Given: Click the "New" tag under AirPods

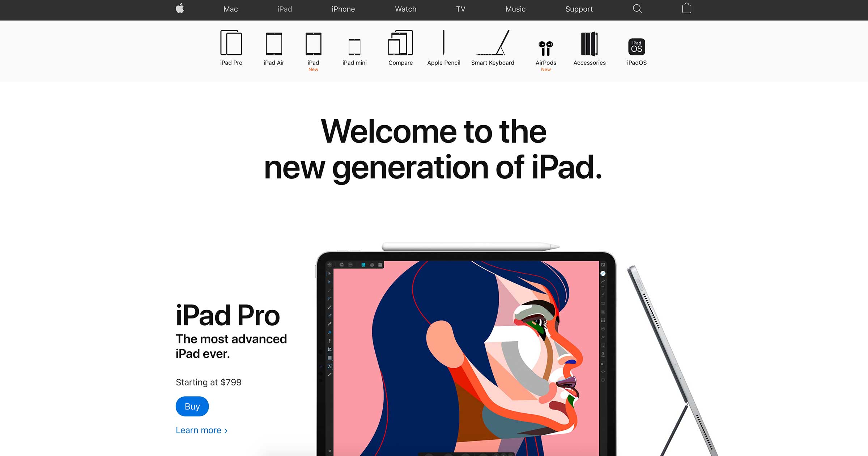Looking at the screenshot, I should coord(546,69).
